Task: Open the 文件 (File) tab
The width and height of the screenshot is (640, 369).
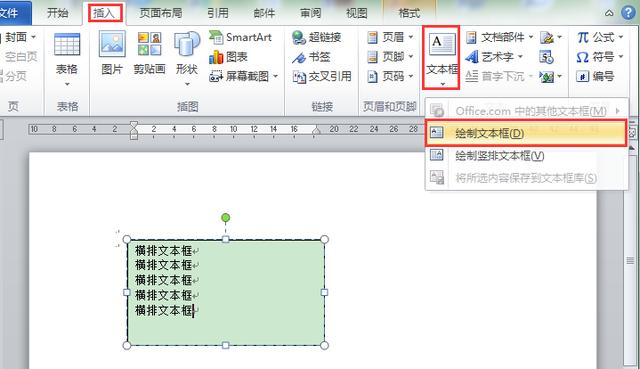Action: click(12, 13)
